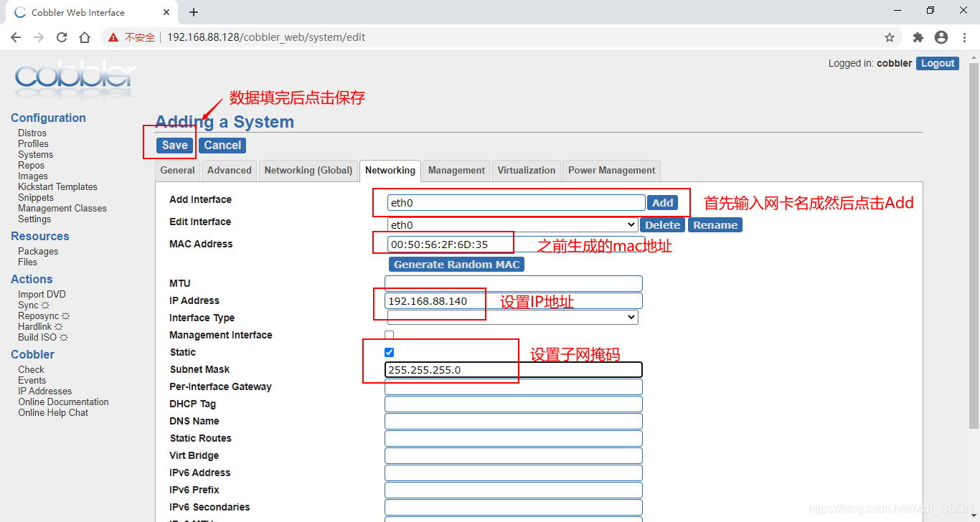Click the Static Routes field
The height and width of the screenshot is (522, 980).
tap(514, 438)
